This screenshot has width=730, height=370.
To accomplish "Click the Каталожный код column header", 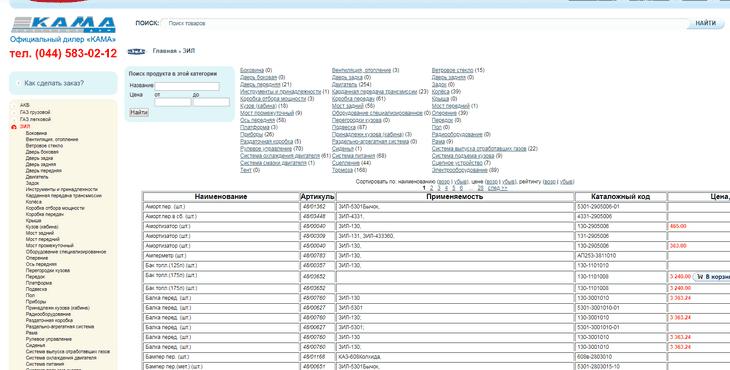I will [621, 197].
